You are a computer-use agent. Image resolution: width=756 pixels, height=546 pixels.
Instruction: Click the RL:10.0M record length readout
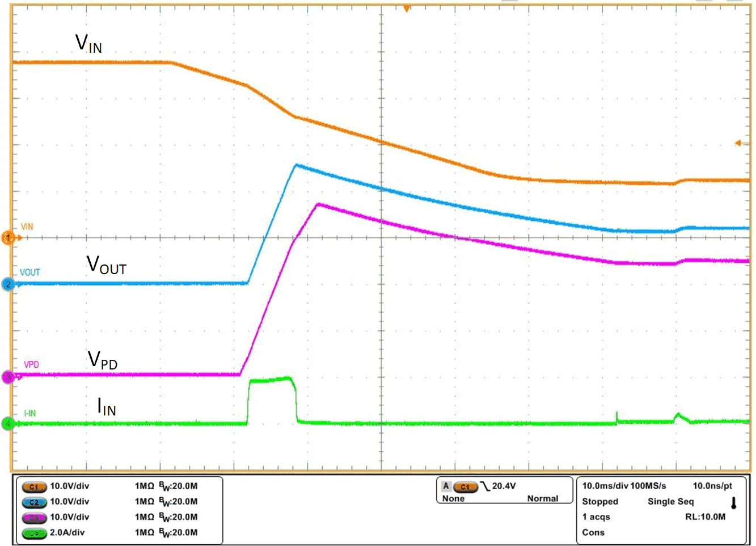coord(705,516)
